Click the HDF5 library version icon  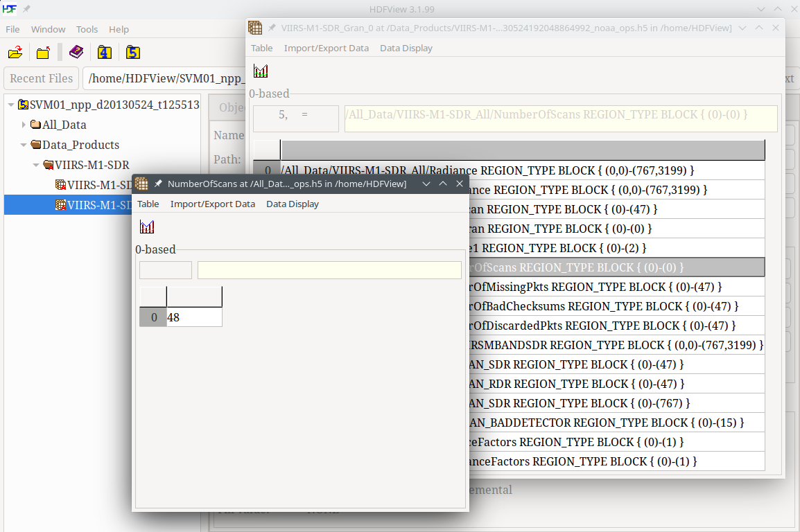pos(133,53)
